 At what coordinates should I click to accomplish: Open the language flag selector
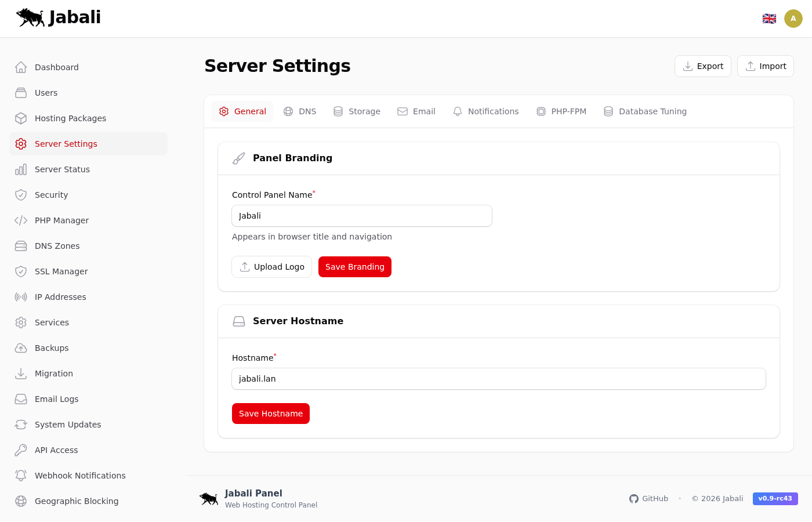click(769, 19)
